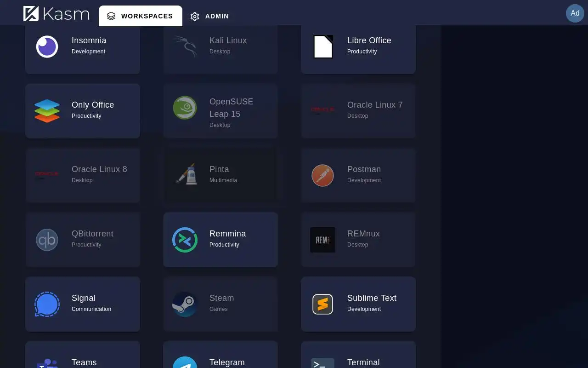Click the Pinta paintbrush icon

tap(186, 174)
